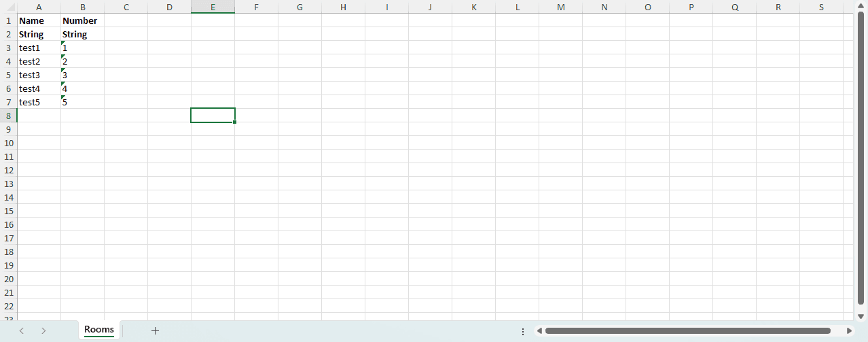Select column H header
Viewport: 868px width, 342px height.
(343, 7)
